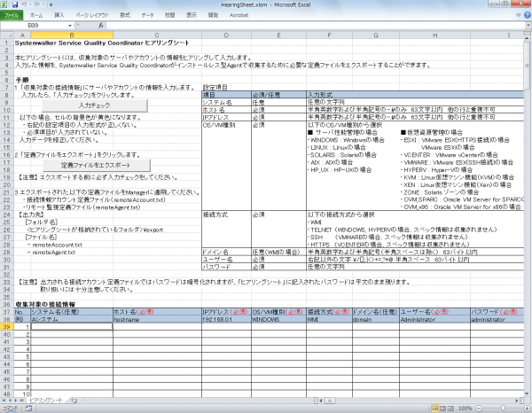
Task: Click the zoom slider handle
Action: 503,409
